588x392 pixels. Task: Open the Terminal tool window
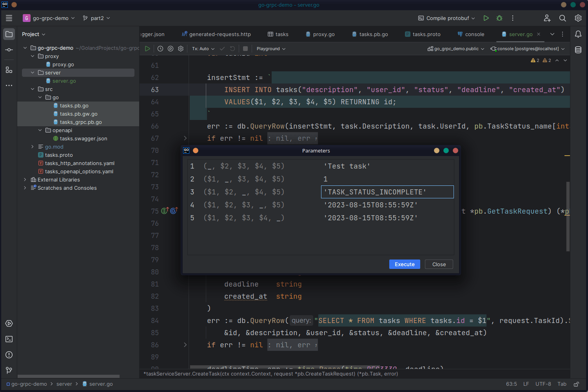[9, 339]
